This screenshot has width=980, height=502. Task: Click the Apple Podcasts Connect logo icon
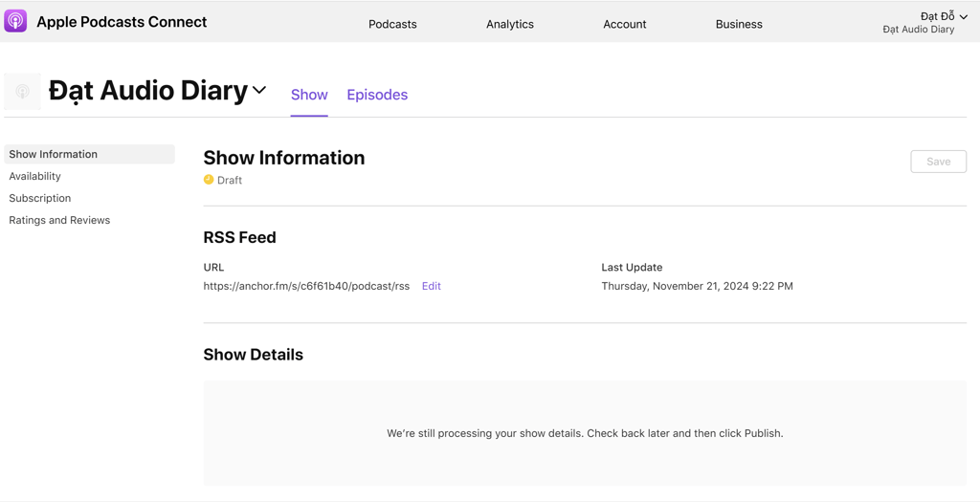click(x=15, y=21)
